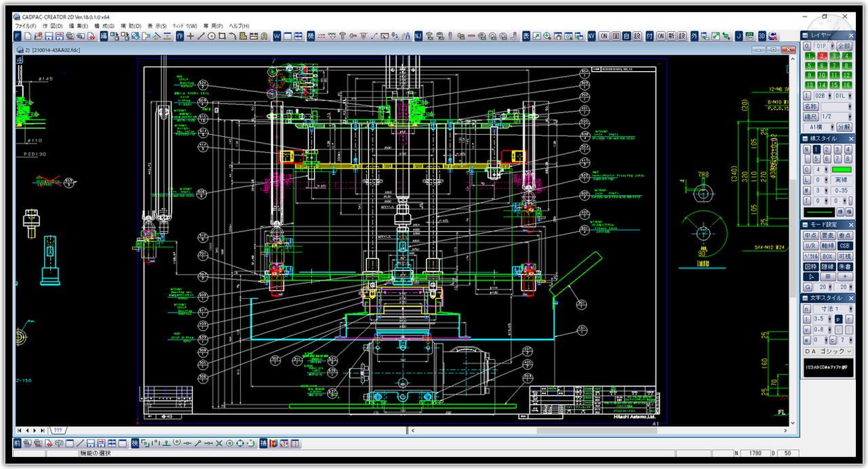868x469 pixels.
Task: Click the '自' button in top toolbar
Action: 627,35
